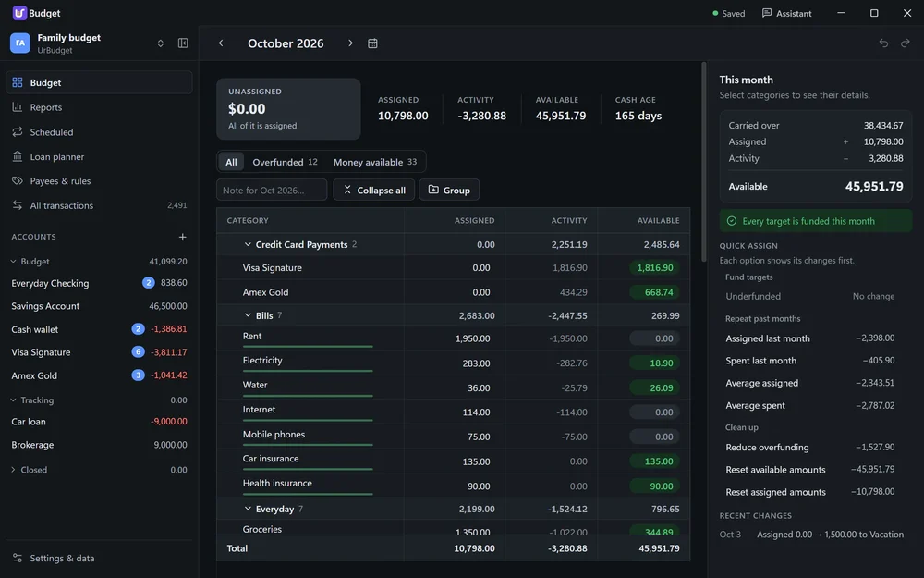The image size is (924, 578).
Task: Click the budget table vertical scrollbar
Action: (x=703, y=162)
